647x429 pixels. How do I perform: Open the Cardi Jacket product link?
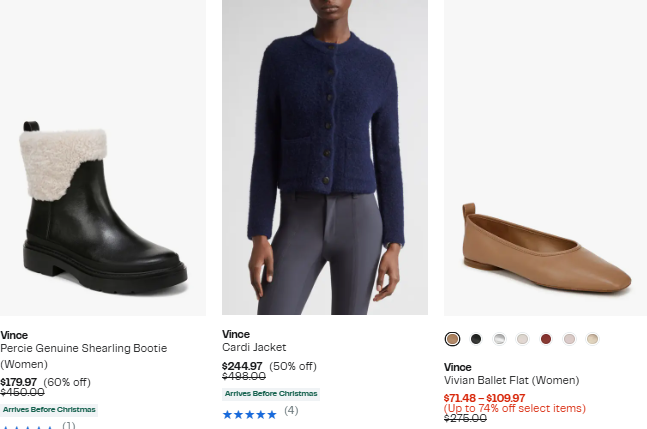[254, 347]
